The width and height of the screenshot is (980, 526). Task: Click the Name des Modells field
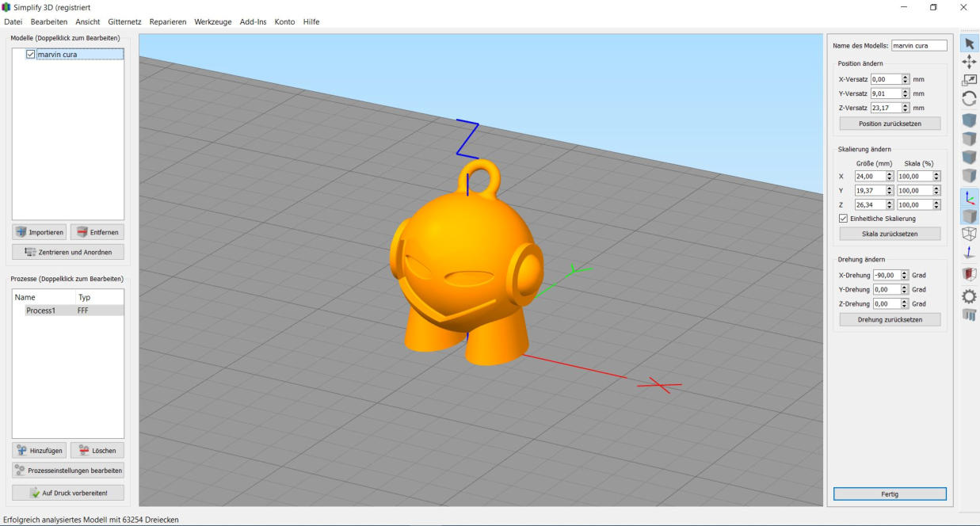click(919, 46)
